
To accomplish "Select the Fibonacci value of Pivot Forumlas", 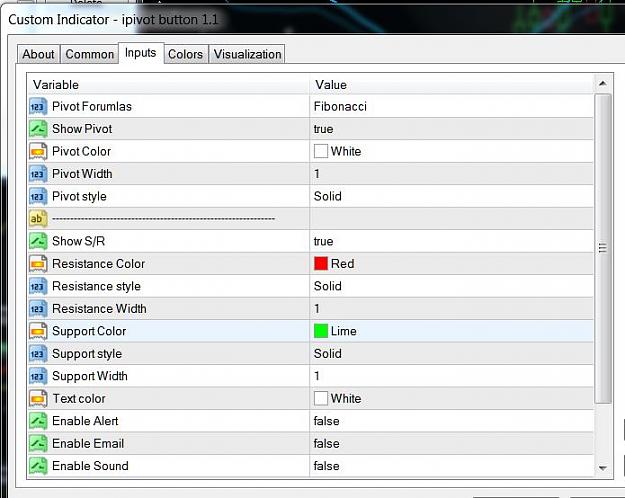I will click(340, 106).
